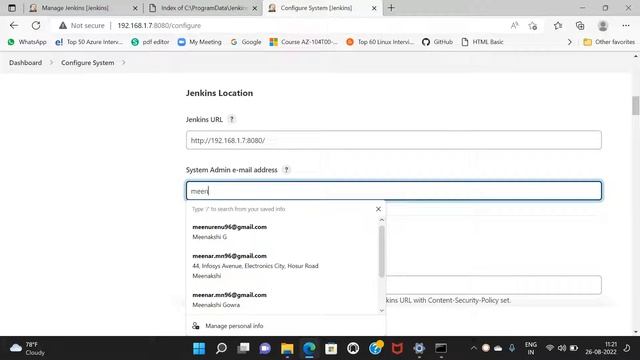Select meenar.mn96@gmail.com Meenakshi Gowra suggestion
This screenshot has height=360, width=640.
pyautogui.click(x=282, y=300)
